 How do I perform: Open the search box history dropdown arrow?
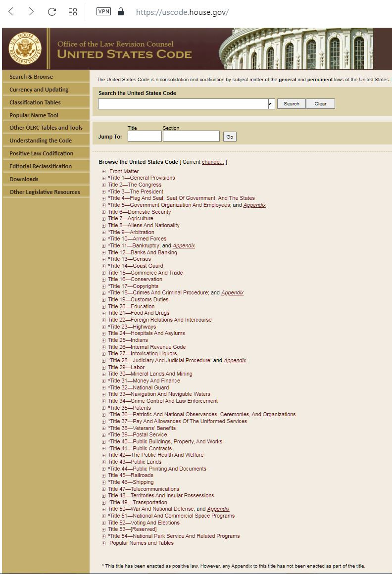(271, 104)
